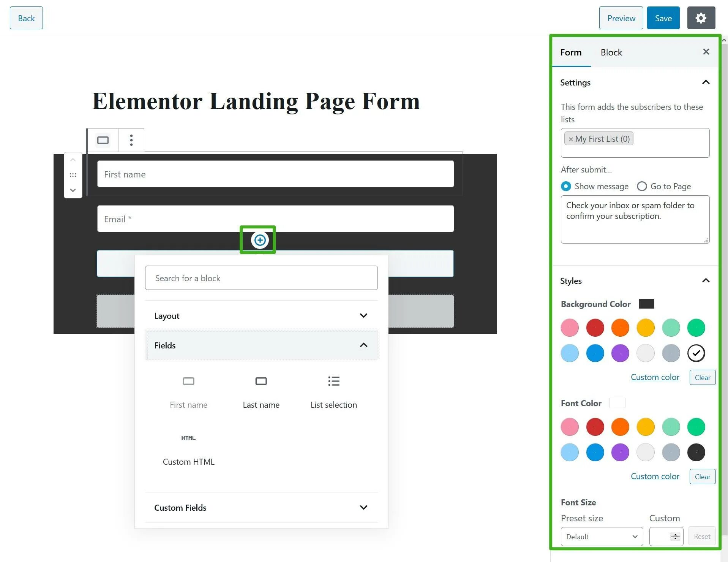Click the block type icon in block toolbar
The width and height of the screenshot is (728, 562).
pos(103,140)
